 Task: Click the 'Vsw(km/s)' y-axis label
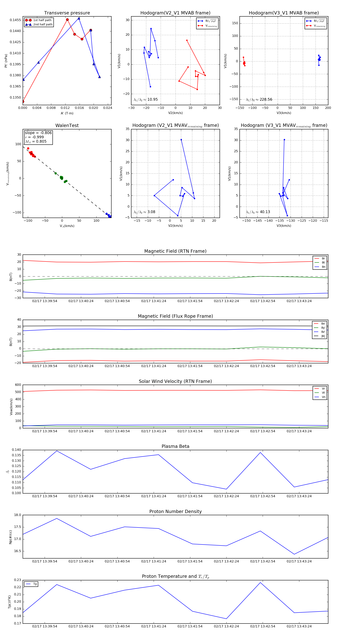pyautogui.click(x=11, y=407)
